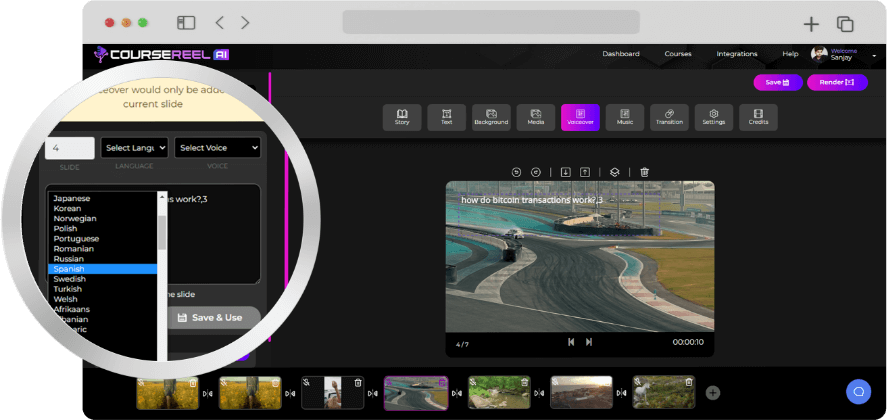889x420 pixels.
Task: Edit transition between slide 3 and slide 4
Action: pyautogui.click(x=373, y=393)
